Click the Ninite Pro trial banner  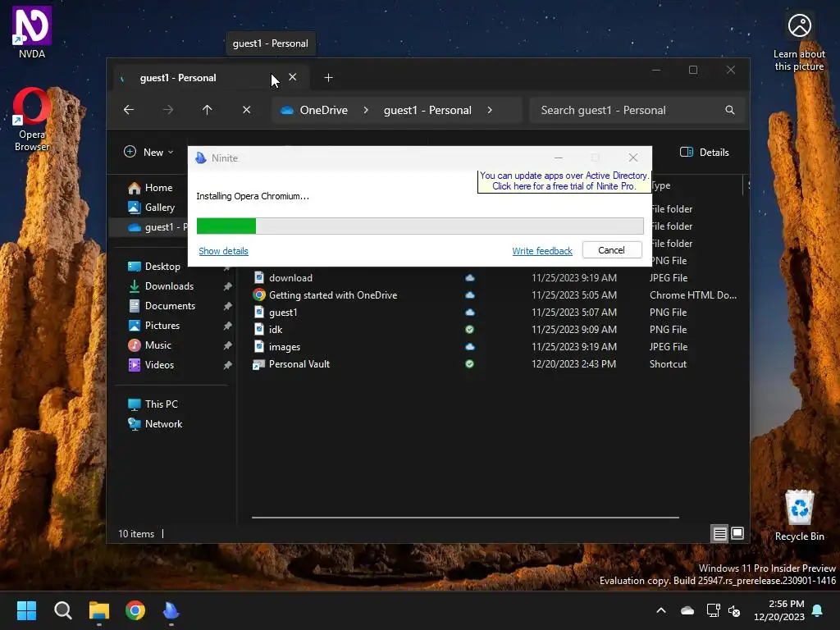(x=564, y=181)
